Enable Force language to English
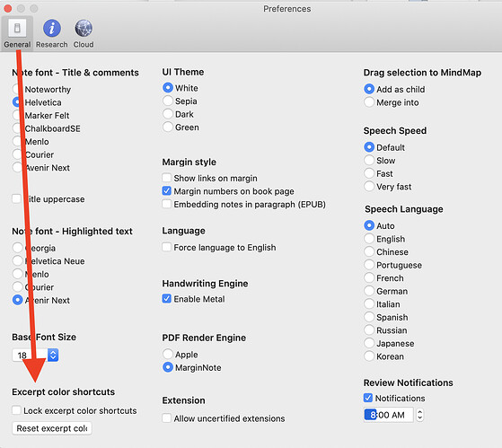This screenshot has width=502, height=448. [166, 247]
